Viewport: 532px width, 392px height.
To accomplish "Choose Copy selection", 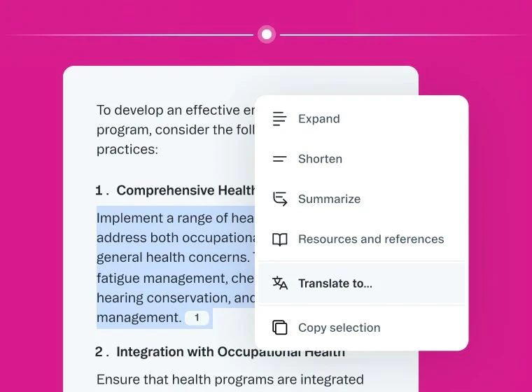I will coord(362,328).
